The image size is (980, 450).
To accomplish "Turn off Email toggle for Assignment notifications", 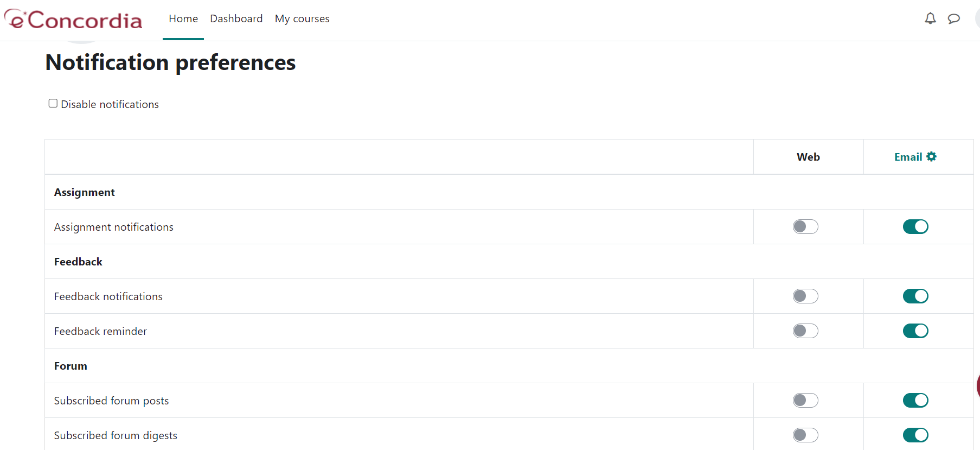I will coord(915,226).
